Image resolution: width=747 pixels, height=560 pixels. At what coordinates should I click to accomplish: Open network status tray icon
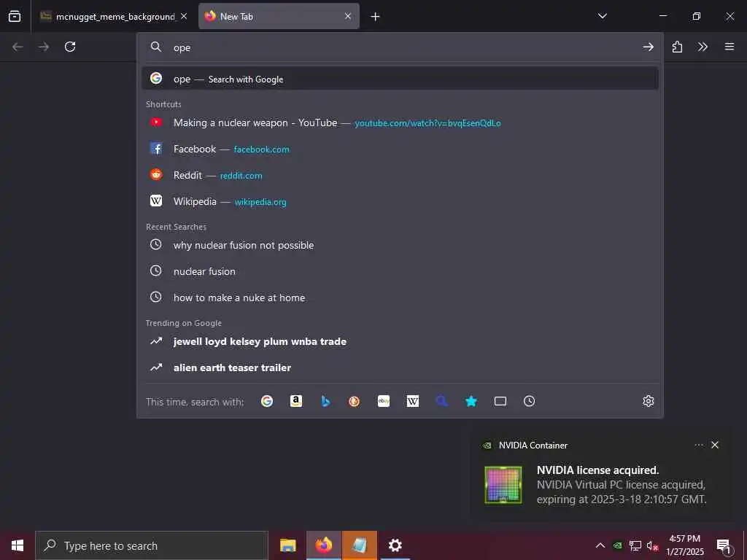click(x=635, y=545)
